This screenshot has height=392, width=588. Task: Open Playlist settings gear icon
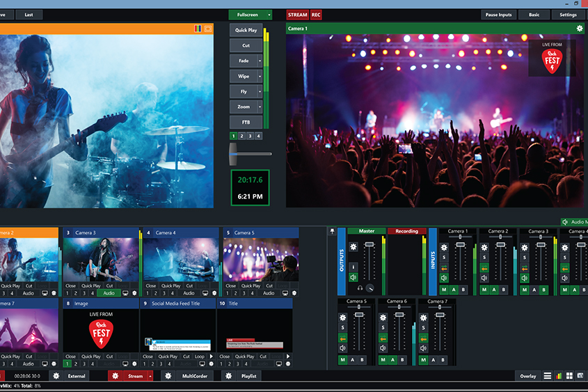[x=228, y=376]
